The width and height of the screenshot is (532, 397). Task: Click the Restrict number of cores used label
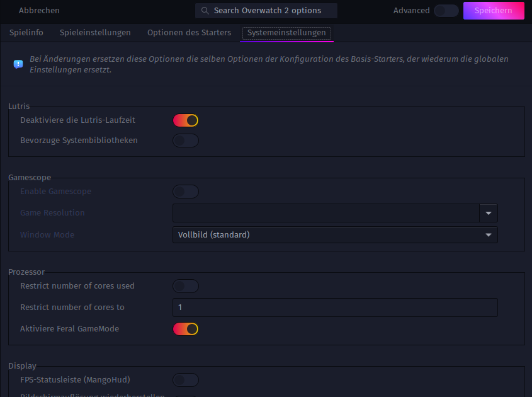(77, 286)
